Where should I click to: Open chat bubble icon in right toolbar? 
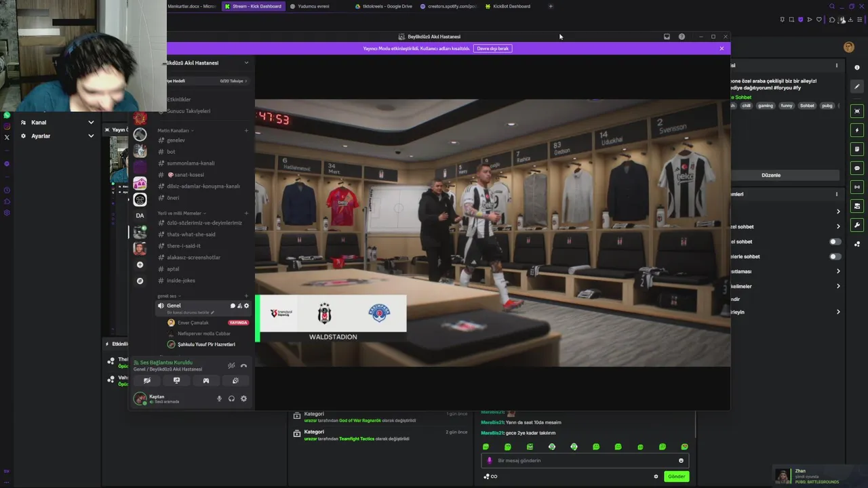pos(857,168)
